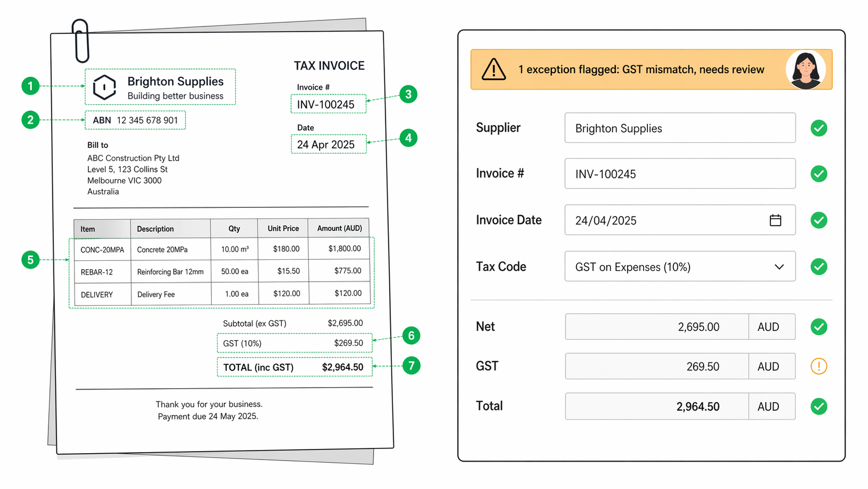Image resolution: width=868 pixels, height=489 pixels.
Task: Click the green check next to Supplier
Action: [x=819, y=128]
